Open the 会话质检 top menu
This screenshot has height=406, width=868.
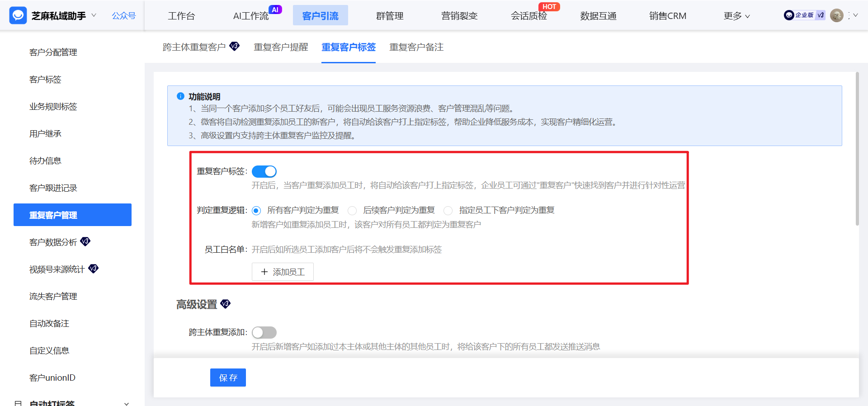point(529,16)
